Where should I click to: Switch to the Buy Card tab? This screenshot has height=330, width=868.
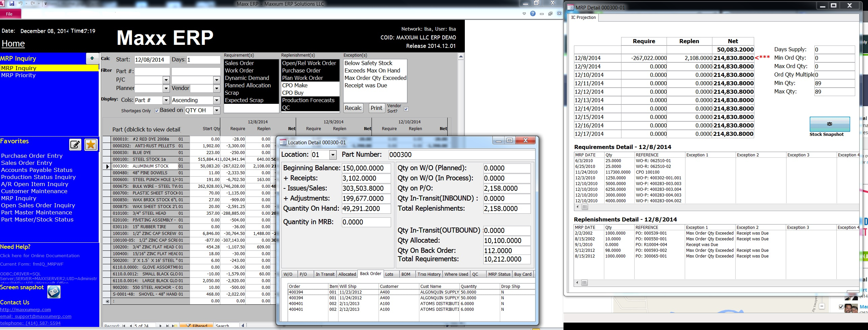click(x=523, y=274)
